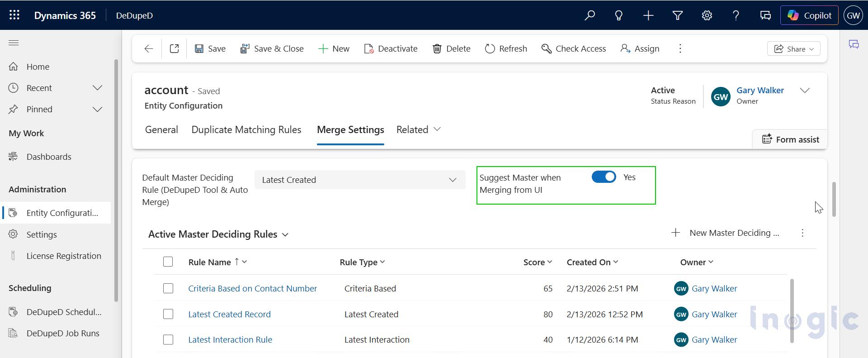
Task: Open Criteria Based on Contact Number rule
Action: tap(252, 288)
